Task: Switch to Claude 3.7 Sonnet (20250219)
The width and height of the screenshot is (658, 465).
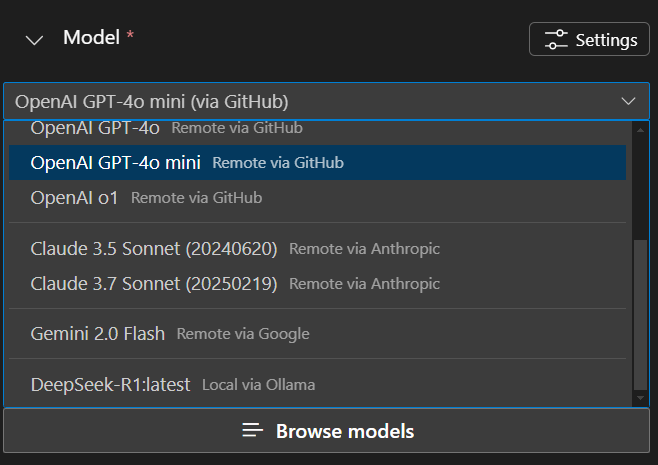Action: (x=154, y=284)
